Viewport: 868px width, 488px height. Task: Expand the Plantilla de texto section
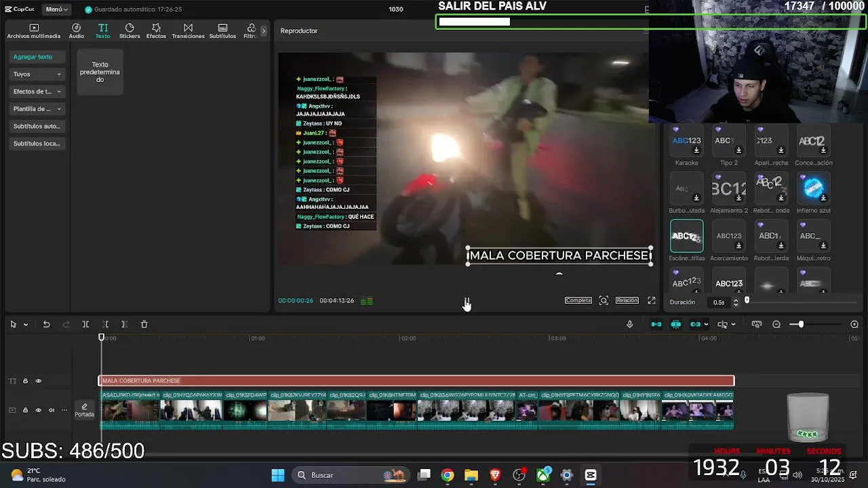pos(37,108)
